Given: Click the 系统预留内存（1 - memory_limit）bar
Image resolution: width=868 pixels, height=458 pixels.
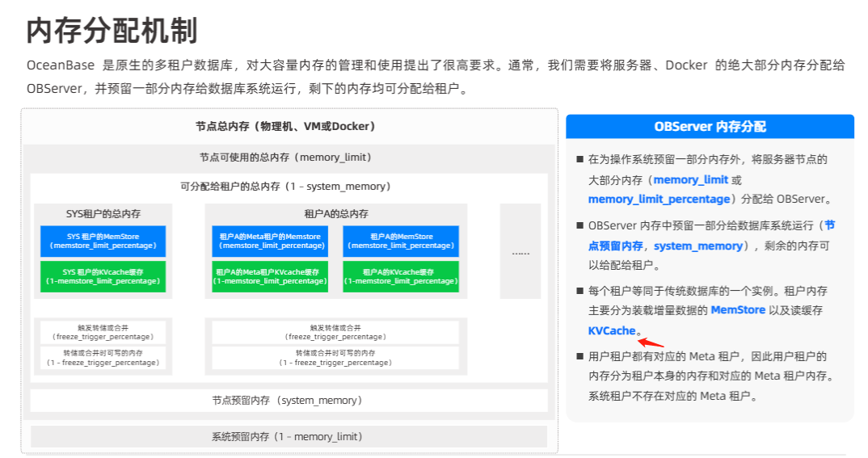Looking at the screenshot, I should (289, 436).
